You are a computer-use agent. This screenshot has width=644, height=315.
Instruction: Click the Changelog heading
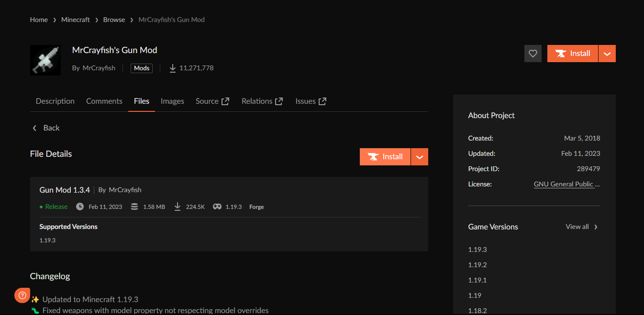point(50,276)
